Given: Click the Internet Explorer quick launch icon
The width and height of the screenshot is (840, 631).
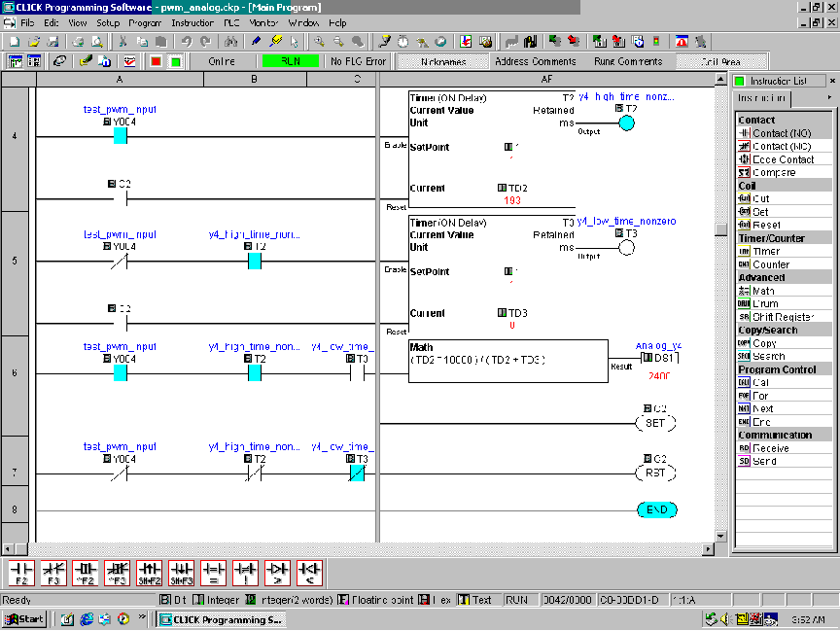Looking at the screenshot, I should point(87,619).
